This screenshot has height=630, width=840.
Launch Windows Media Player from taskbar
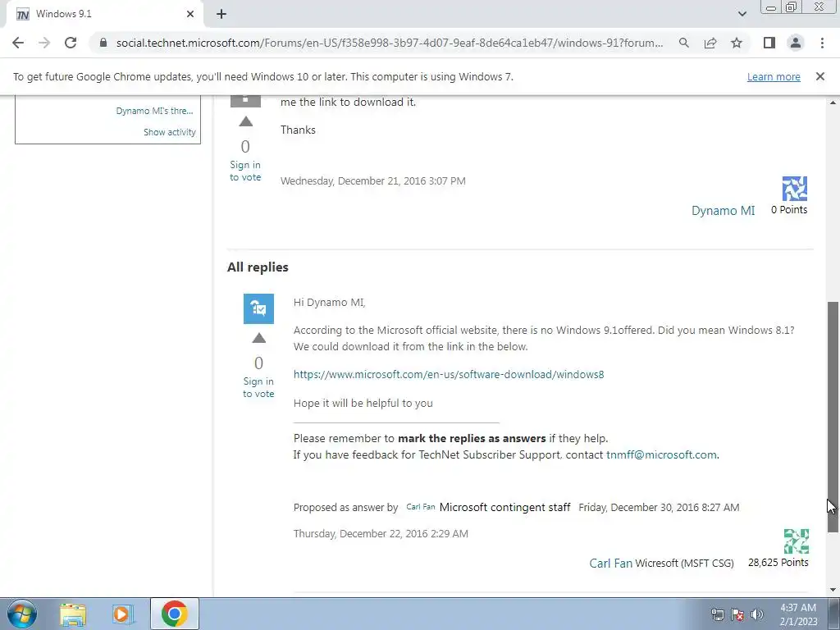(x=122, y=614)
